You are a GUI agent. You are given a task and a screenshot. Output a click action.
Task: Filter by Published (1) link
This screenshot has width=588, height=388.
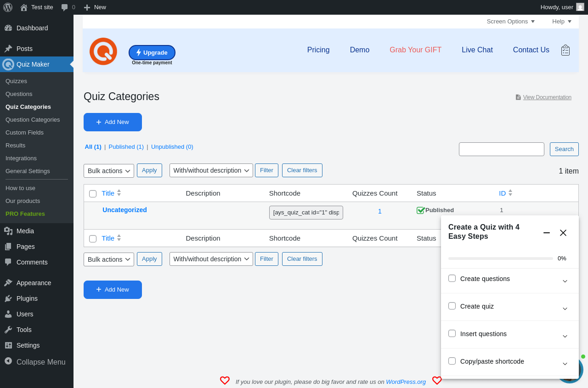coord(126,147)
